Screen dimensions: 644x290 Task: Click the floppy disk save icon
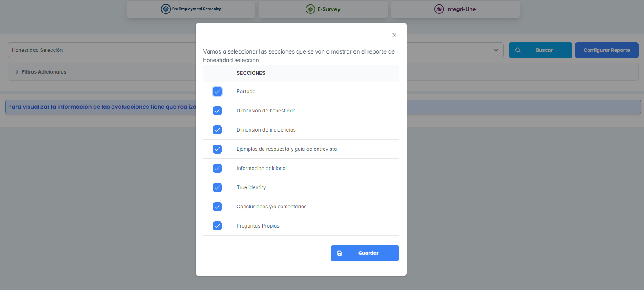pyautogui.click(x=340, y=253)
